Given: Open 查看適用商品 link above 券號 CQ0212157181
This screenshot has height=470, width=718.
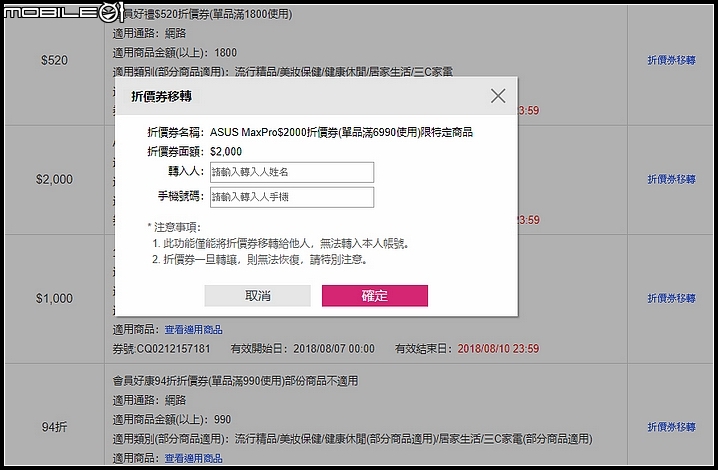Looking at the screenshot, I should [193, 329].
